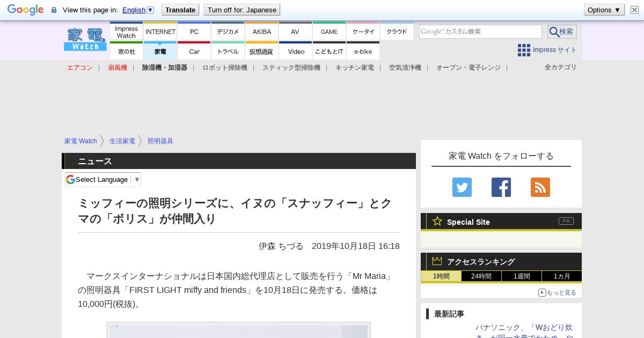Select the 1カ月 ranking tab
The height and width of the screenshot is (338, 644).
(x=562, y=276)
